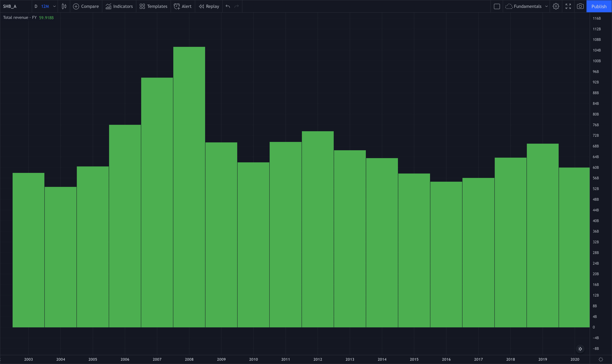
Task: Click the Total revenue FY legend label
Action: pos(20,18)
